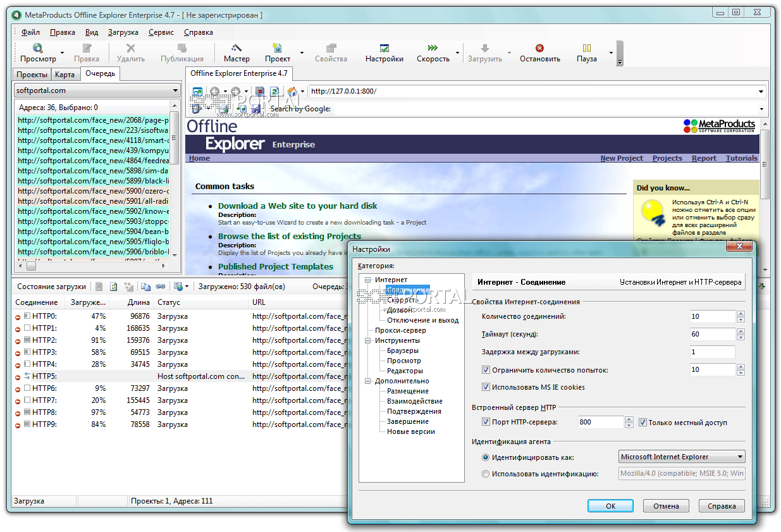Click the Проект toolbar icon
The image size is (781, 532).
[277, 48]
